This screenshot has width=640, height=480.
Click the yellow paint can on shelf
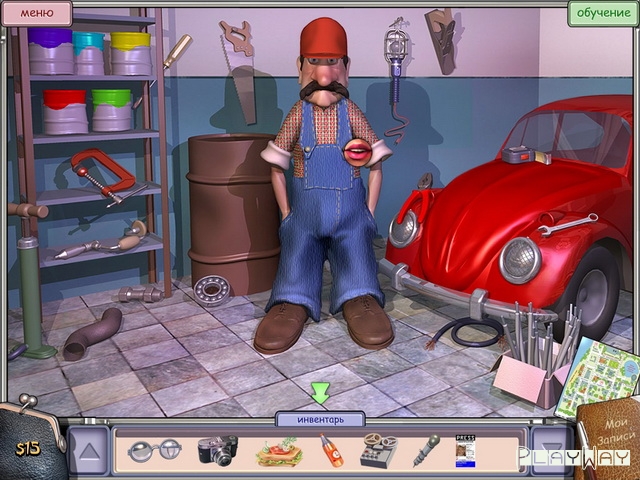coord(130,54)
